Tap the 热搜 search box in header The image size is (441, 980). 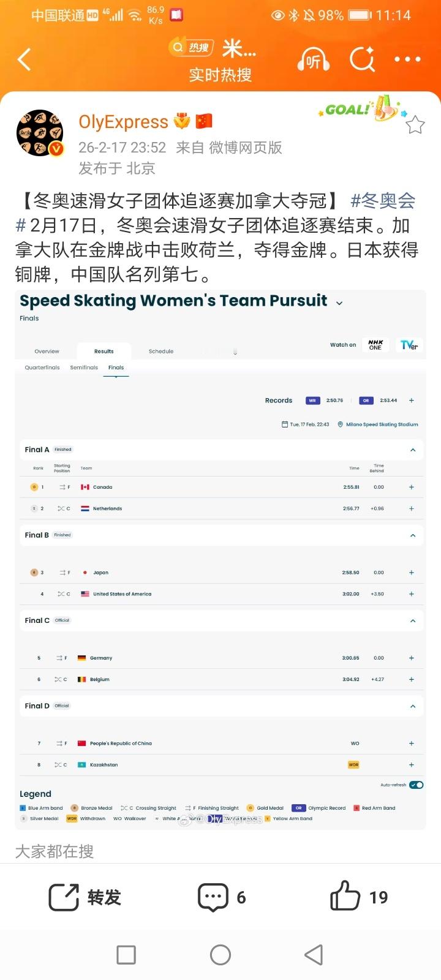point(190,47)
